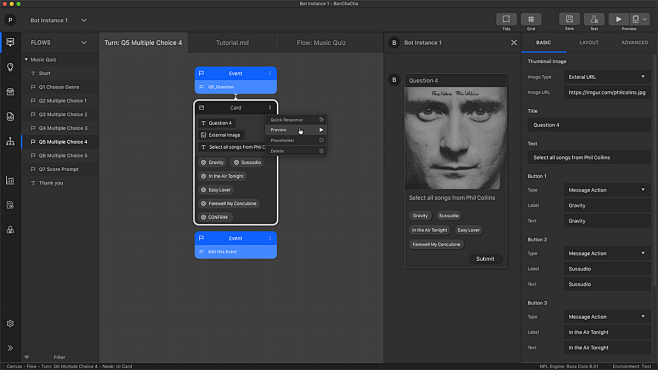Choose Placeholder from context menu
This screenshot has width=658, height=370.
point(296,141)
